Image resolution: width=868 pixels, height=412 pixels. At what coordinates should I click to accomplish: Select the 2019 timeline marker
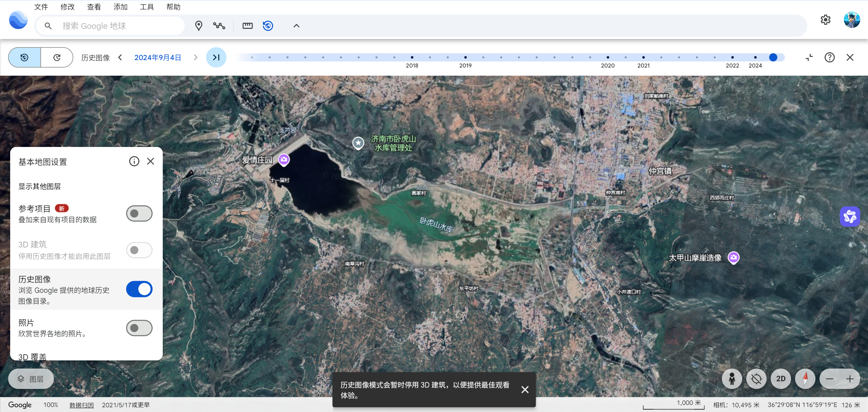tap(466, 57)
